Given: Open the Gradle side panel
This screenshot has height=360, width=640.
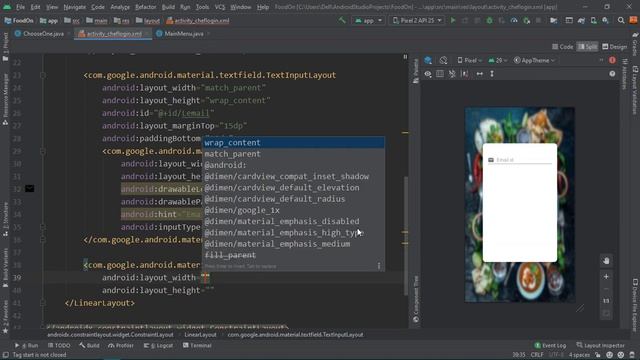Looking at the screenshot, I should click(x=635, y=45).
